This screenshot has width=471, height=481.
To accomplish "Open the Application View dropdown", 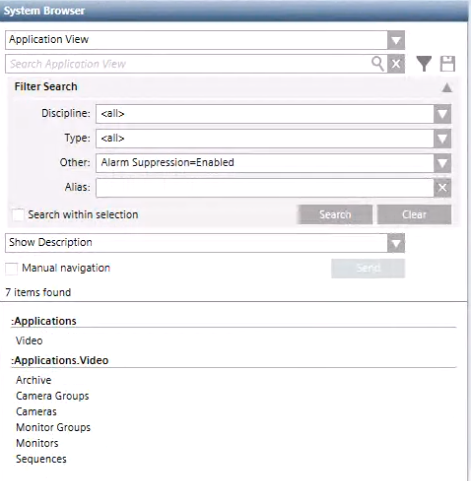I will (396, 40).
